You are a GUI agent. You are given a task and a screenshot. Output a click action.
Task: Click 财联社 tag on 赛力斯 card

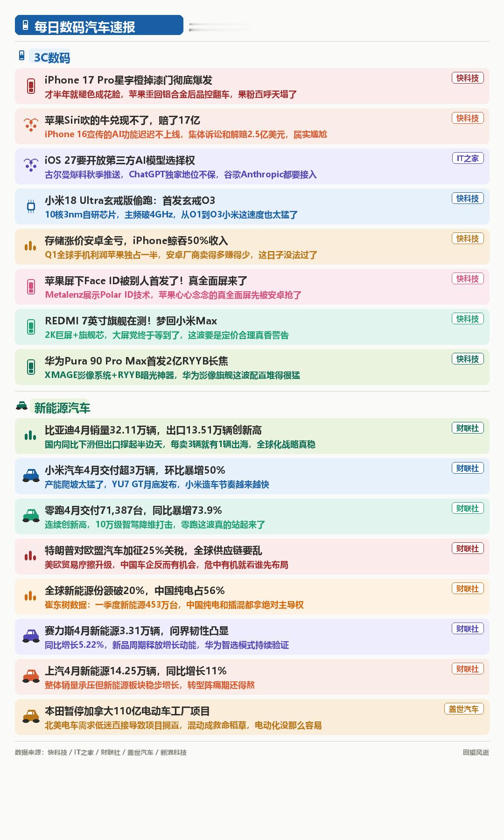[x=468, y=629]
